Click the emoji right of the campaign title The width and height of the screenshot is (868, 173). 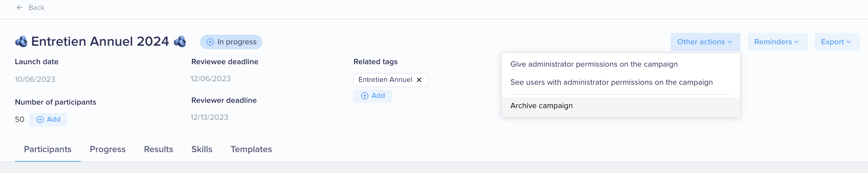click(x=180, y=41)
